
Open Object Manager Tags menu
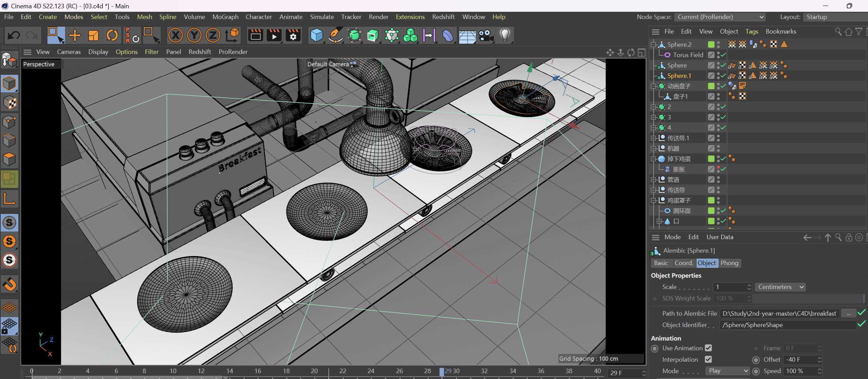click(x=752, y=31)
